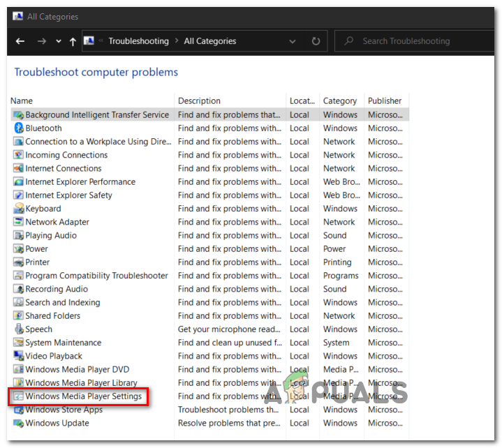502x448 pixels.
Task: Select Search and Indexing name
Action: tap(63, 302)
